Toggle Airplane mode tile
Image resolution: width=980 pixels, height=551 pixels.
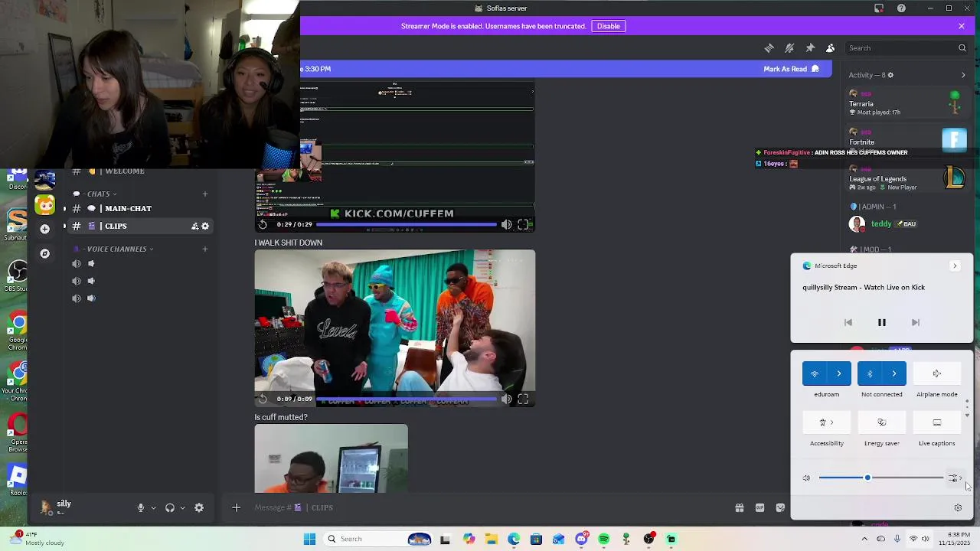point(937,373)
